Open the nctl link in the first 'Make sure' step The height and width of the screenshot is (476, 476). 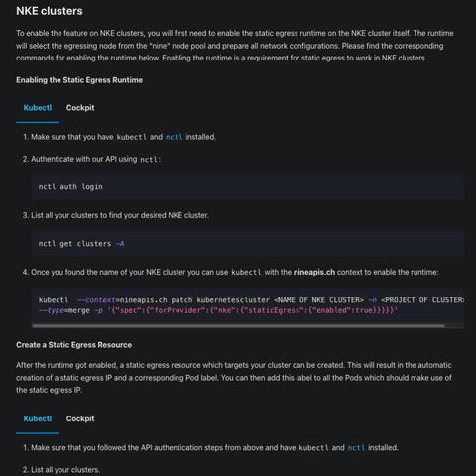pos(174,137)
